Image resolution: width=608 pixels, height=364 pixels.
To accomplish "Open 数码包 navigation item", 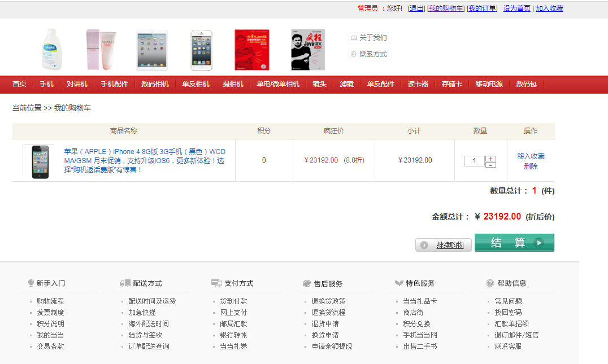I will (x=527, y=84).
